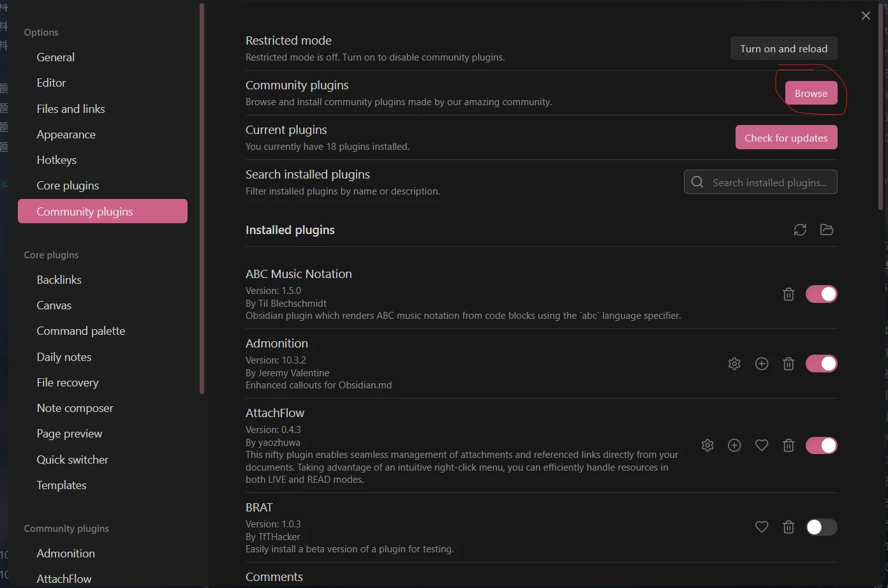Open Page preview options
Image resolution: width=888 pixels, height=588 pixels.
click(103, 434)
